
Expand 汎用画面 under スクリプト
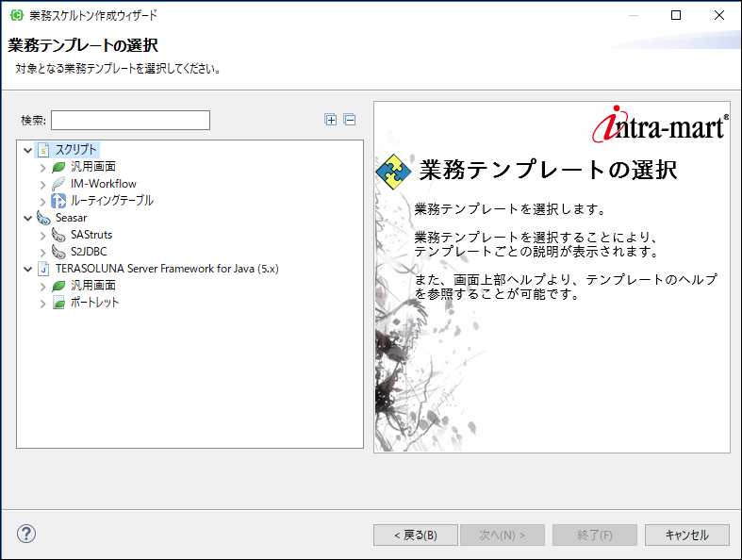tap(43, 168)
